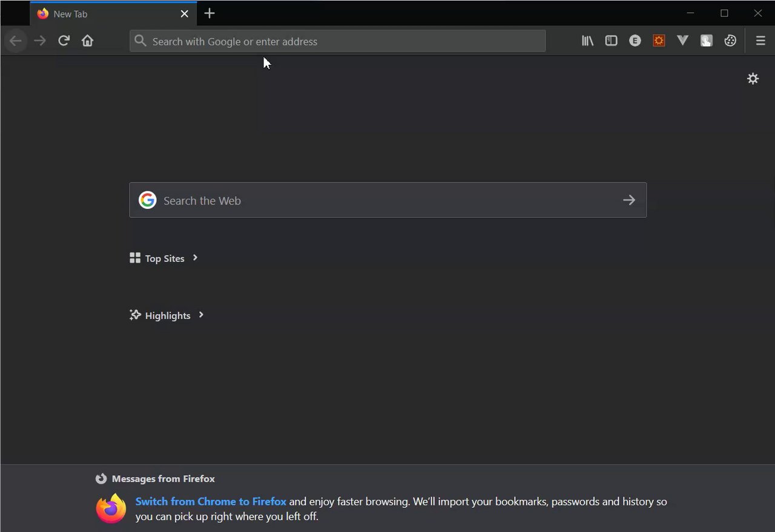
Task: Open new tab page settings gear
Action: (x=753, y=79)
